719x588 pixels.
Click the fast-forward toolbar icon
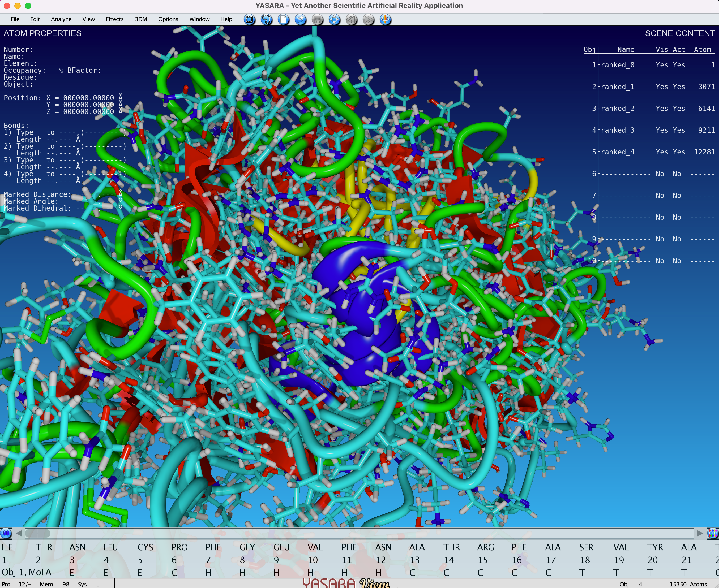(x=368, y=19)
